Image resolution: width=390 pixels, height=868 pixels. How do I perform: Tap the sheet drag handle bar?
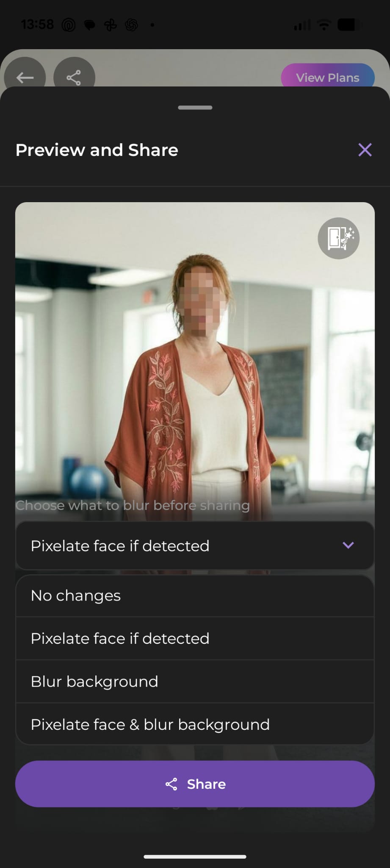[x=195, y=108]
